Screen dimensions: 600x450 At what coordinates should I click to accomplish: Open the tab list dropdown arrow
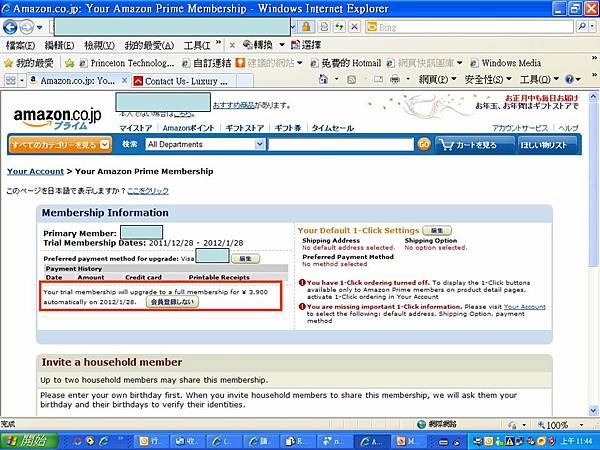(x=22, y=80)
